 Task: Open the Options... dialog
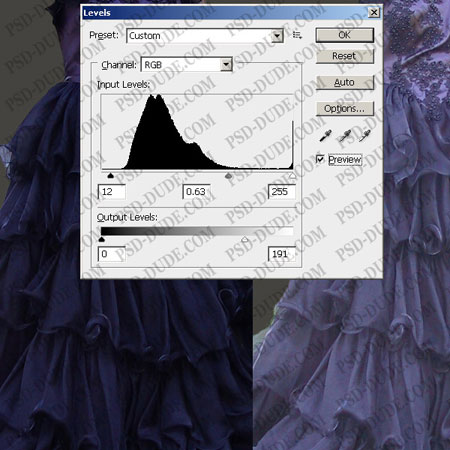click(x=345, y=109)
